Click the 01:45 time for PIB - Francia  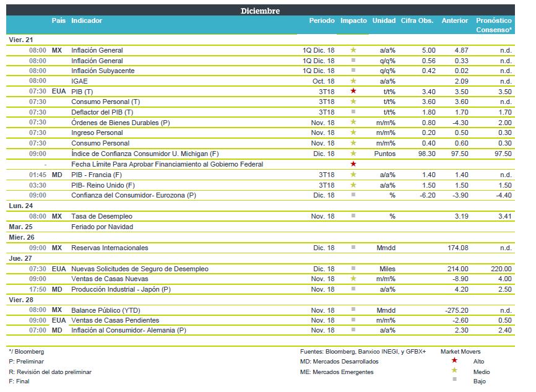click(38, 175)
